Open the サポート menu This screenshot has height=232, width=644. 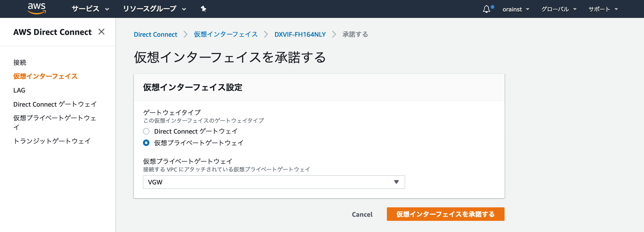pos(603,9)
